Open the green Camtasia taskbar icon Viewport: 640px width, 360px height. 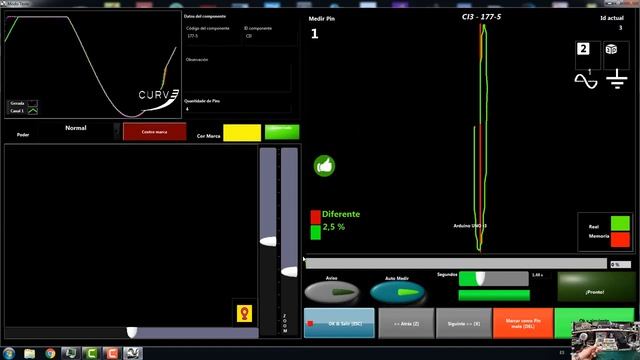click(91, 353)
